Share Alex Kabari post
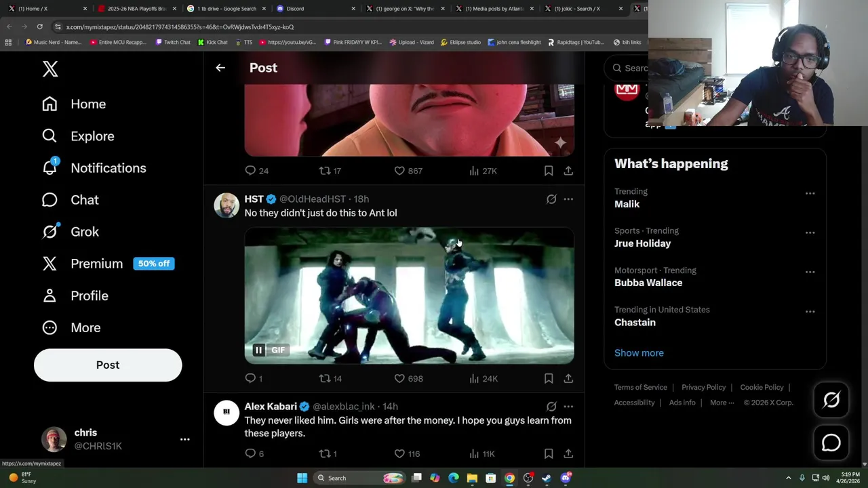Viewport: 868px width, 488px height. coord(568,453)
